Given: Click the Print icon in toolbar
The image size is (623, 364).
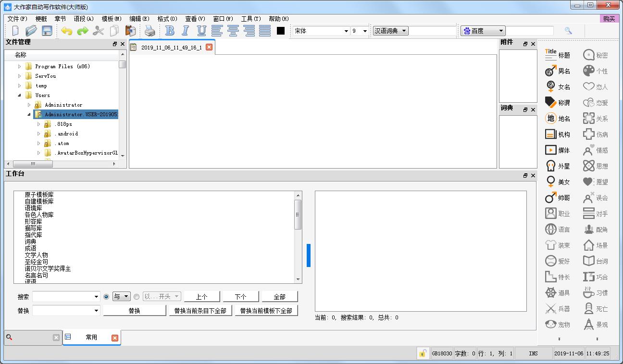Looking at the screenshot, I should 150,31.
